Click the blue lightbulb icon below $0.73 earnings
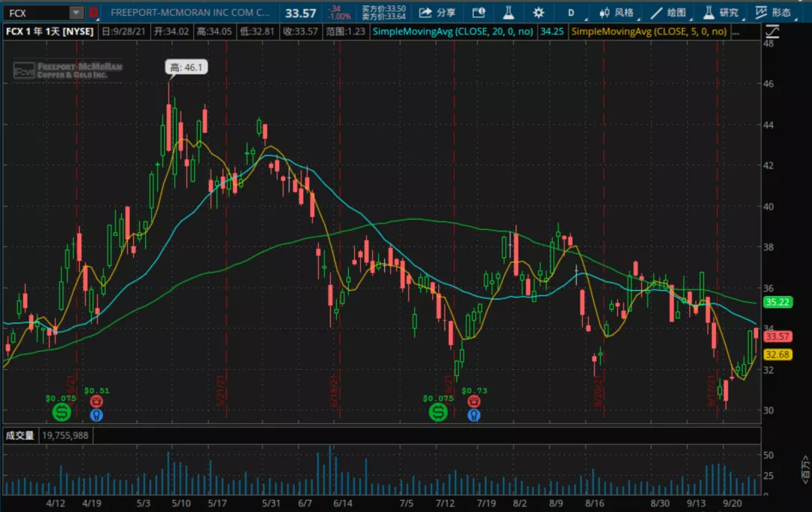Screen dimensions: 812x512 pyautogui.click(x=474, y=414)
